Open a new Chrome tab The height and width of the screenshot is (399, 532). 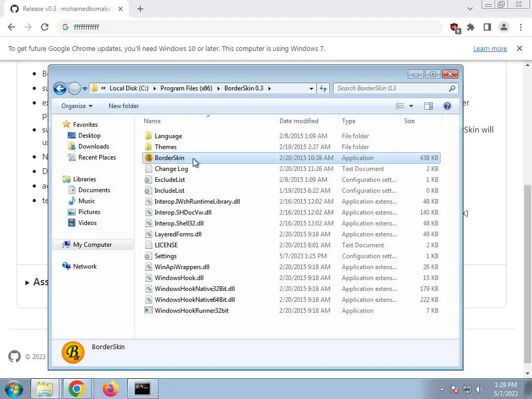[140, 9]
